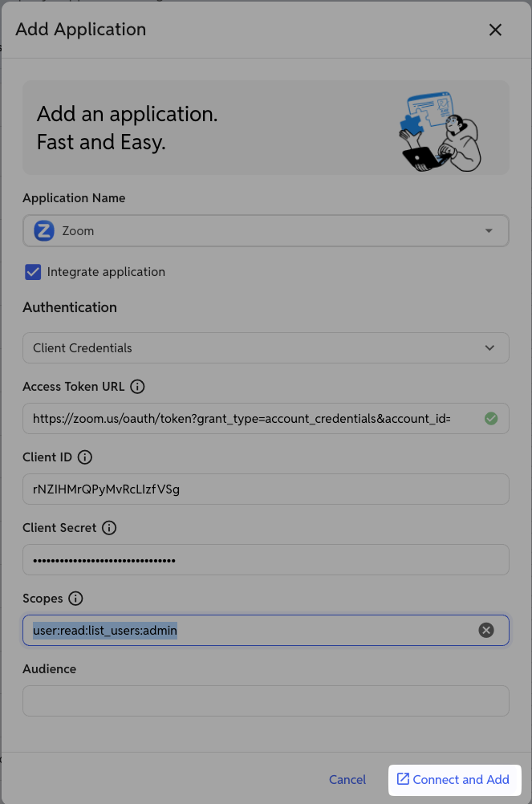Click the Cancel link

pyautogui.click(x=347, y=780)
